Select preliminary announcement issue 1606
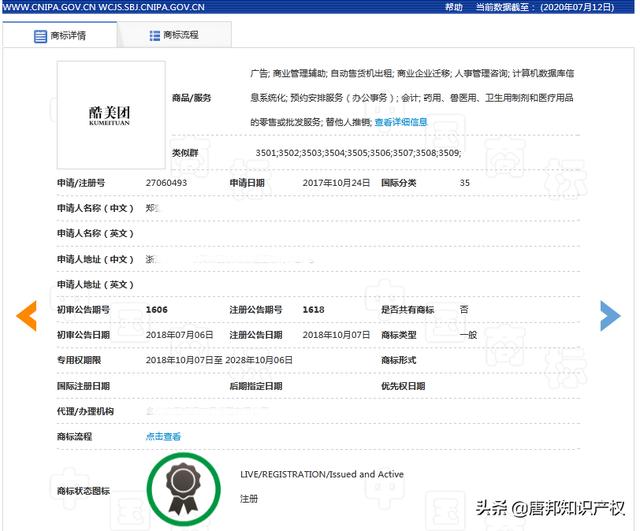Viewport: 640px width, 531px height. (x=157, y=310)
